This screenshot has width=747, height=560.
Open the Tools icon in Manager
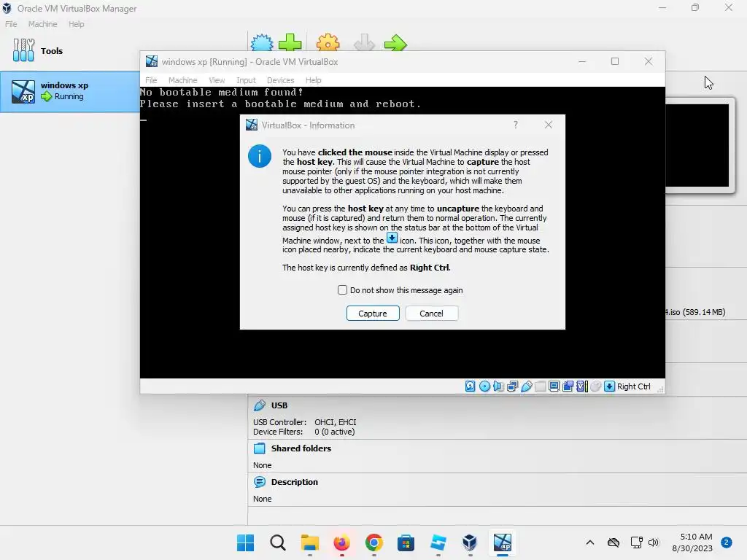click(23, 50)
